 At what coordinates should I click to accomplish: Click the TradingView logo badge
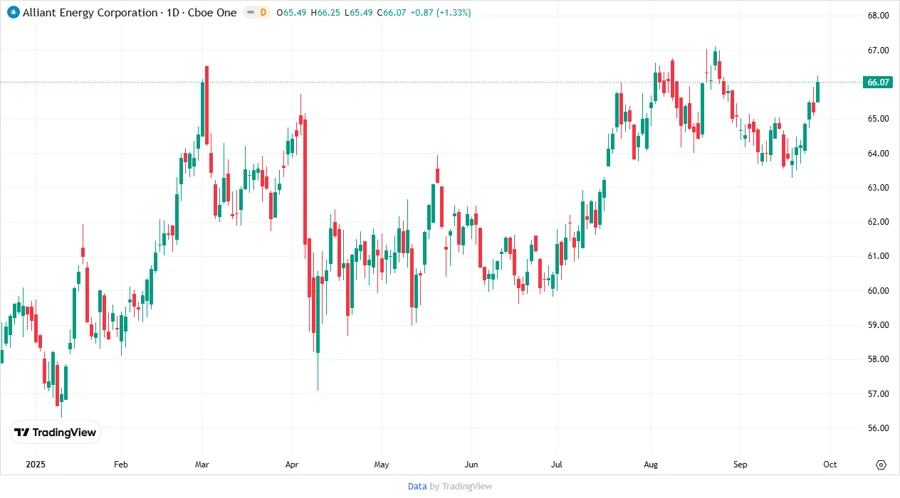tap(55, 433)
